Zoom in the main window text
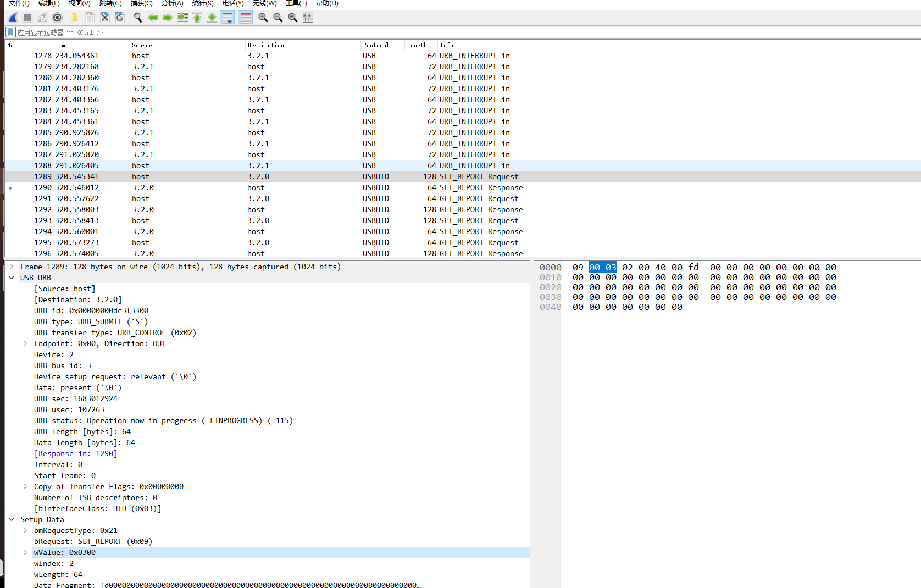Image resolution: width=921 pixels, height=588 pixels. point(263,18)
